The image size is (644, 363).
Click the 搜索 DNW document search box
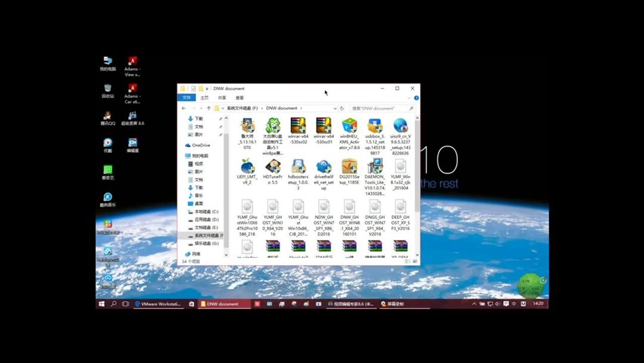[x=382, y=108]
